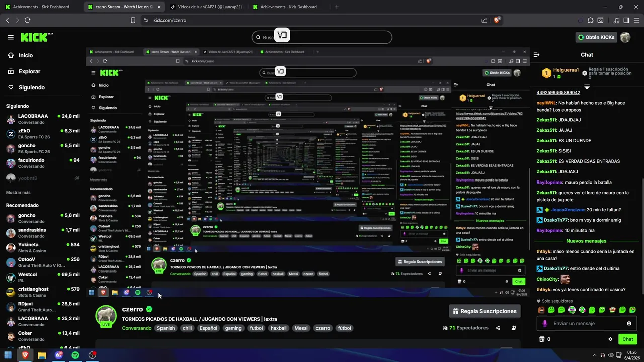Open zEkO channel in Siguiendo list
Image resolution: width=644 pixels, height=362 pixels.
pos(43,134)
